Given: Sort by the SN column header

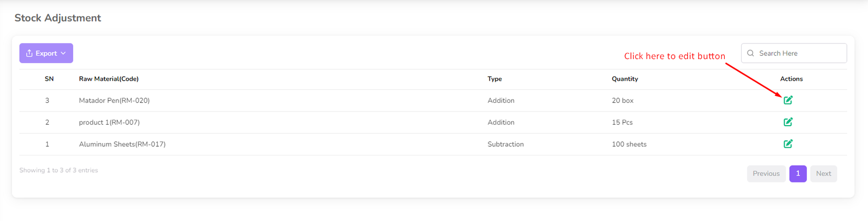Looking at the screenshot, I should click(49, 79).
